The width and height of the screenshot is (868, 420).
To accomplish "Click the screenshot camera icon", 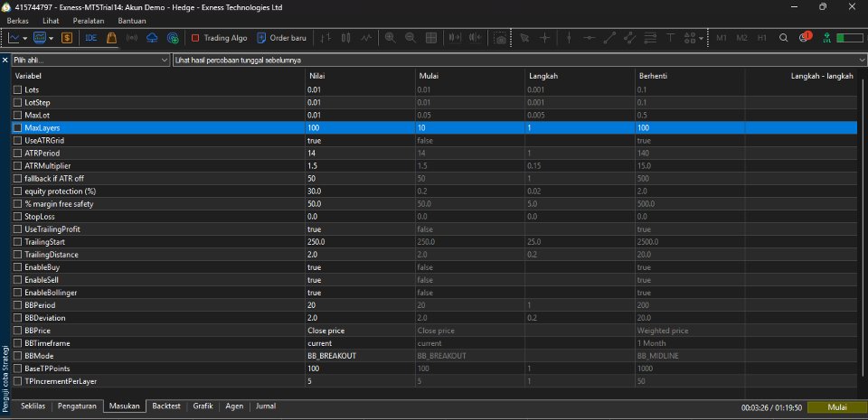I will coord(500,39).
